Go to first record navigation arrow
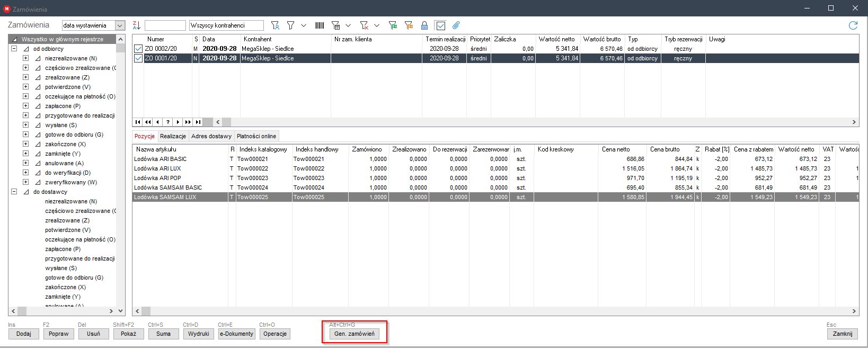 pyautogui.click(x=137, y=122)
